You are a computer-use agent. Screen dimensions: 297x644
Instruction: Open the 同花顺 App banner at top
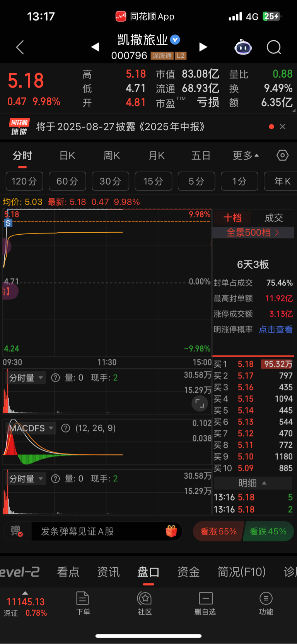coord(145,16)
